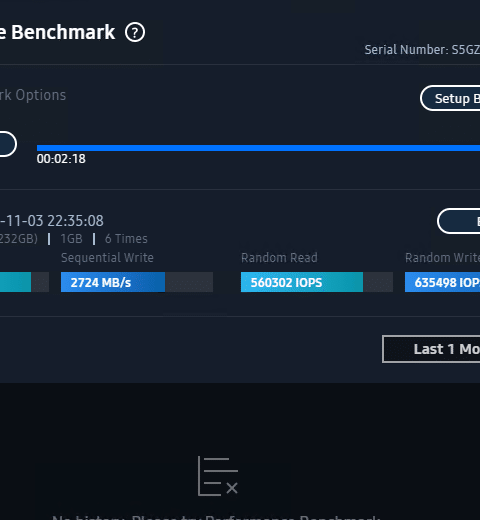480x520 pixels.
Task: Click the Last 1 Month filter button
Action: pyautogui.click(x=431, y=349)
